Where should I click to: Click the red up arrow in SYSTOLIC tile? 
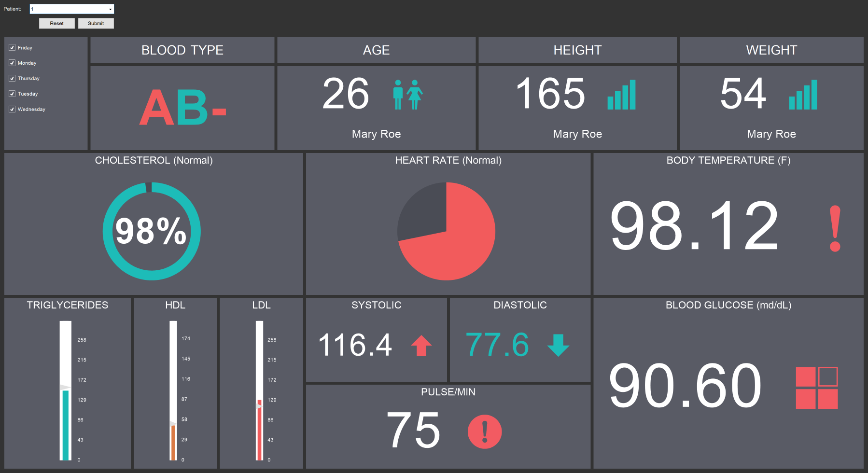[x=421, y=345]
